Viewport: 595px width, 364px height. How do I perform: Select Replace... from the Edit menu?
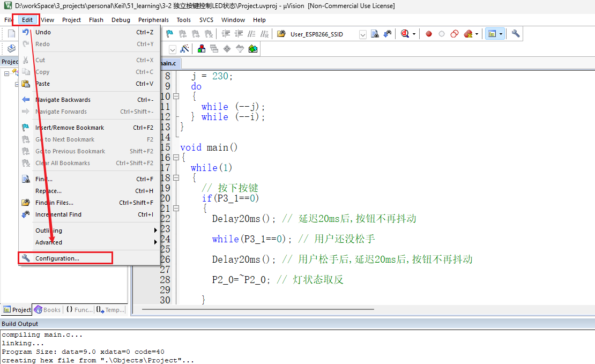pos(48,190)
